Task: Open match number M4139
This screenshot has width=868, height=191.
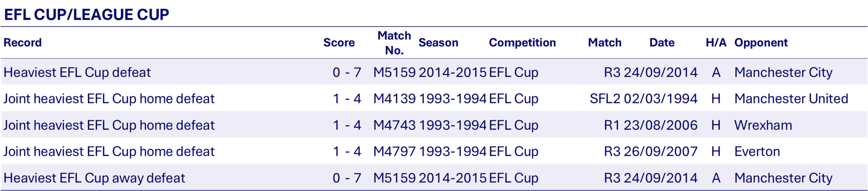Action: click(394, 98)
